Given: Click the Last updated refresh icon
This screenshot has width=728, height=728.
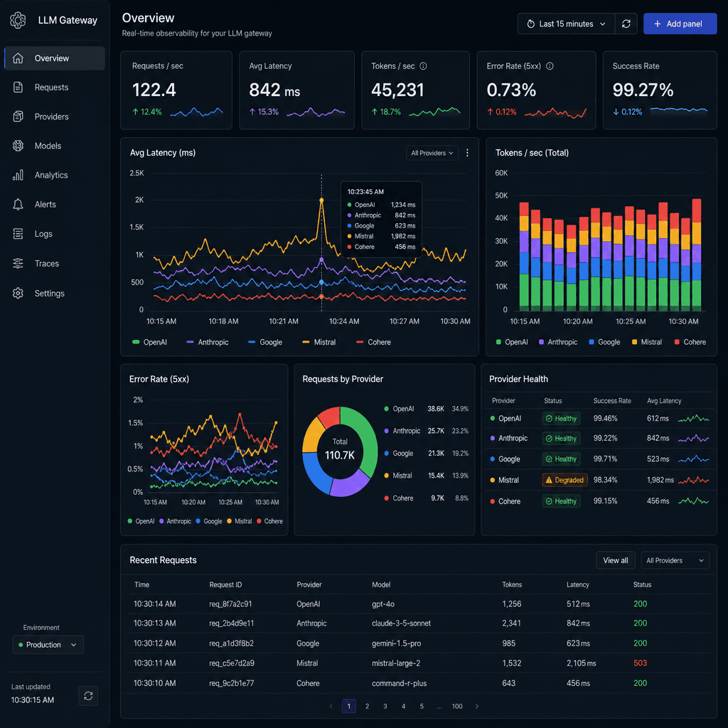Looking at the screenshot, I should [x=88, y=696].
